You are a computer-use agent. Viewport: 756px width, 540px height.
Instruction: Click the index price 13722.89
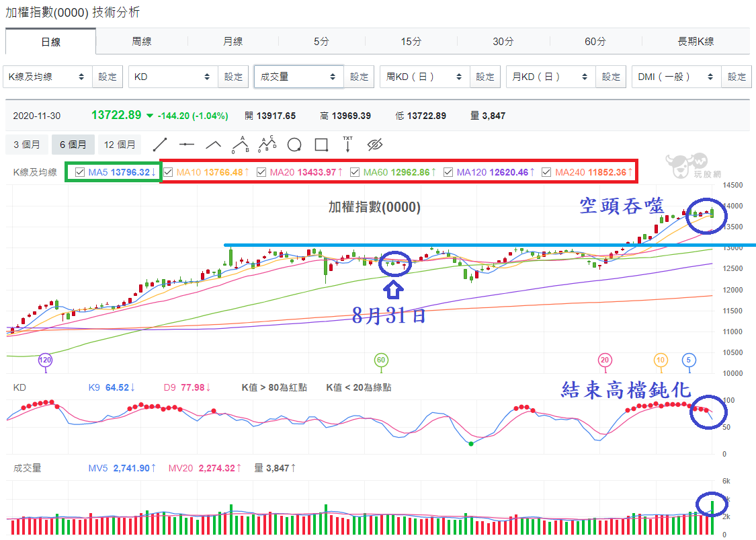pos(116,115)
